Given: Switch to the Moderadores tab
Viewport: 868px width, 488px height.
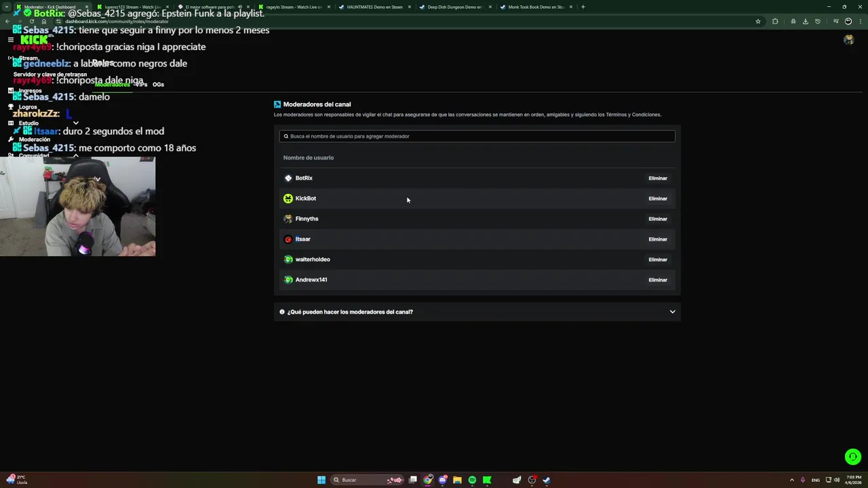Looking at the screenshot, I should [x=112, y=85].
